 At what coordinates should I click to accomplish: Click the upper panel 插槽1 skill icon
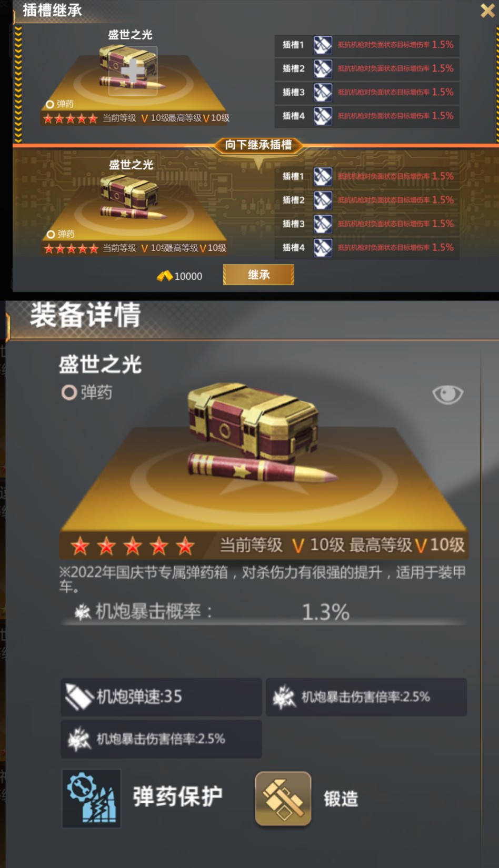point(323,45)
